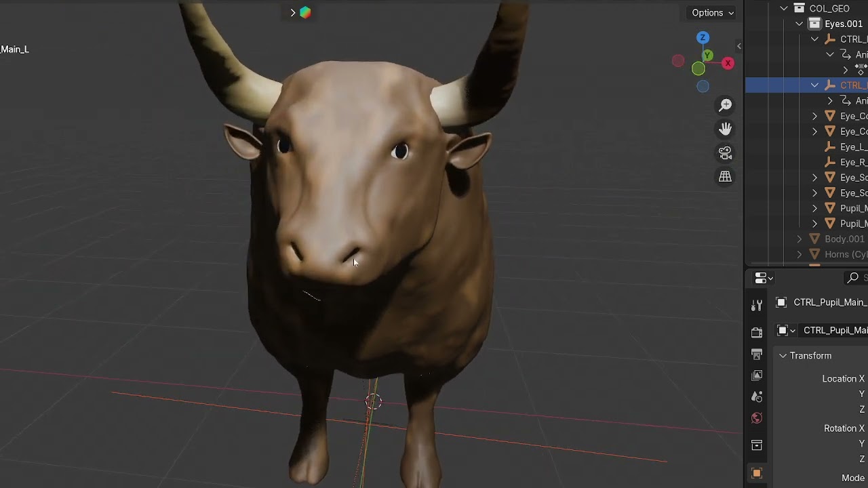Open the World properties globe icon

pos(757,418)
